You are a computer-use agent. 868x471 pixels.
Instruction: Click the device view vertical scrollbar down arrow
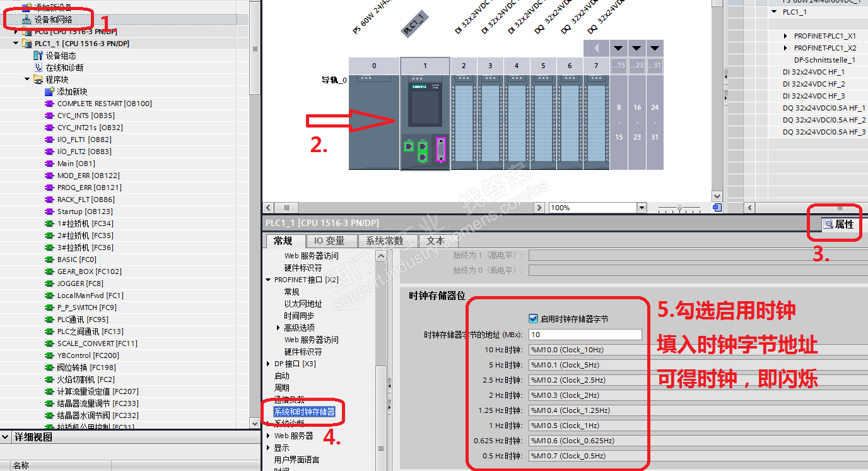coord(717,196)
